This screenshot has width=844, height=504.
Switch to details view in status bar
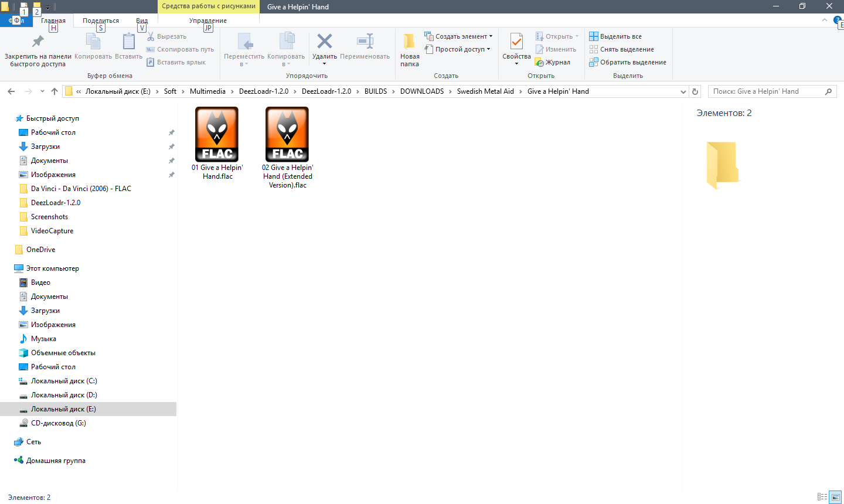[x=822, y=497]
